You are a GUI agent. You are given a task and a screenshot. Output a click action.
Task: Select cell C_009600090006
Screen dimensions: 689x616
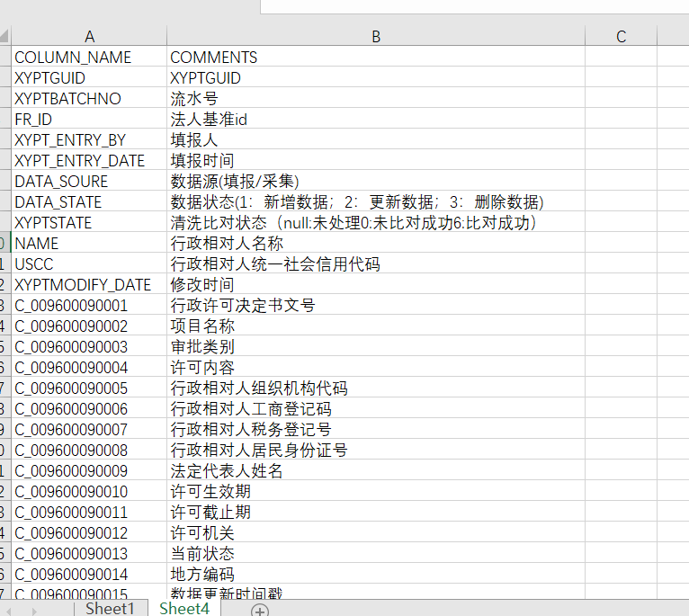click(89, 408)
